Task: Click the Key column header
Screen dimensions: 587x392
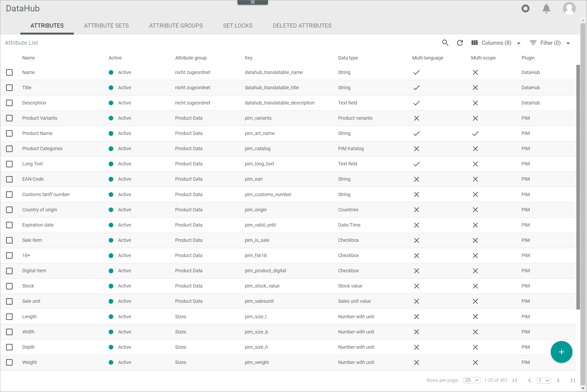Action: [x=248, y=58]
